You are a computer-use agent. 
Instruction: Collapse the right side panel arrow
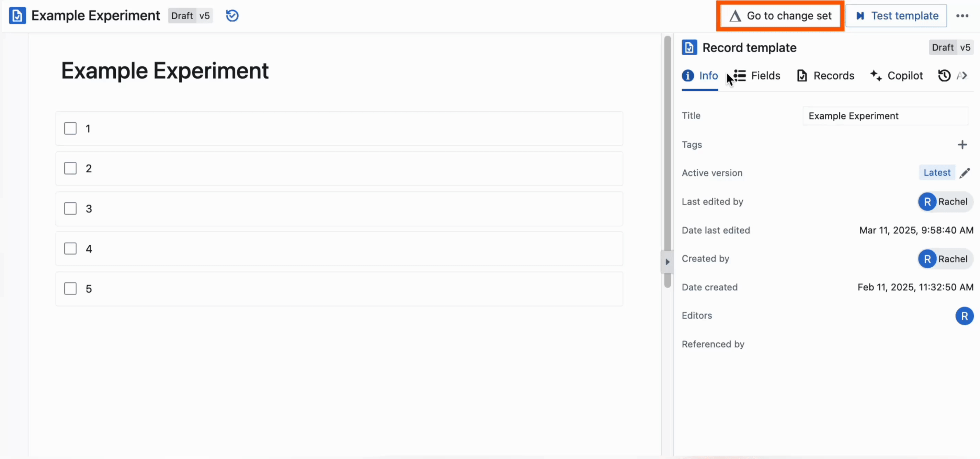coord(667,262)
